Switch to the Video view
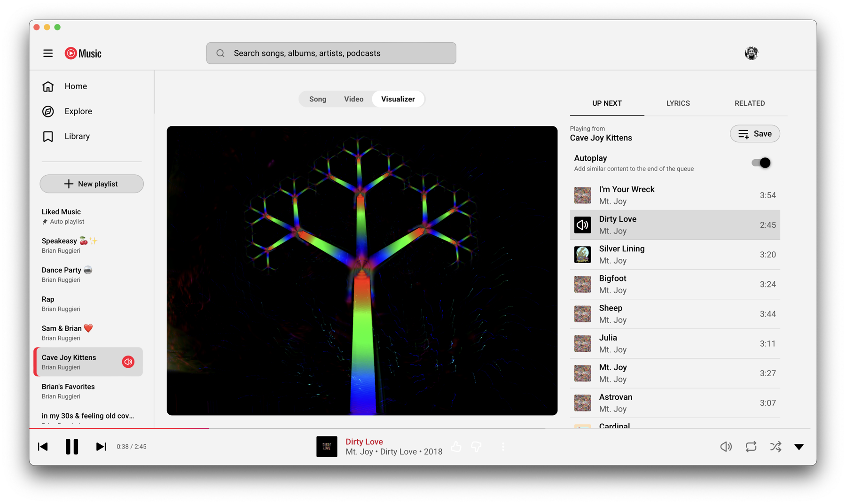The height and width of the screenshot is (504, 846). click(353, 99)
